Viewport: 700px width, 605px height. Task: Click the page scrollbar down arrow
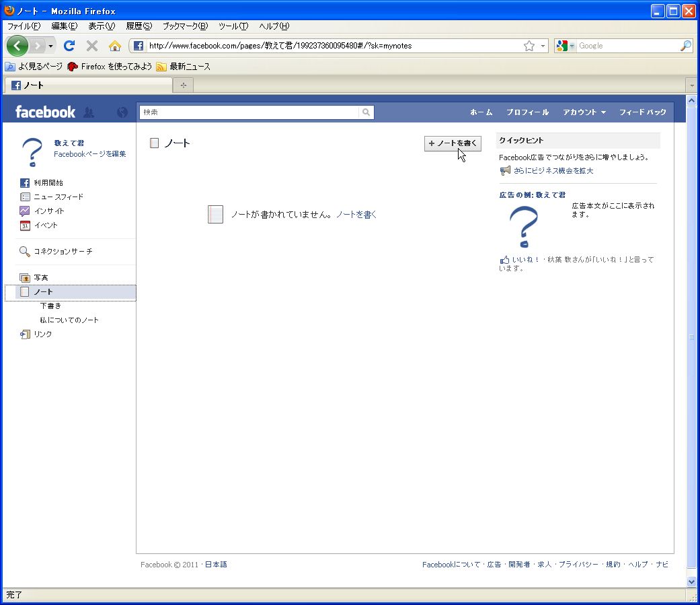(691, 581)
